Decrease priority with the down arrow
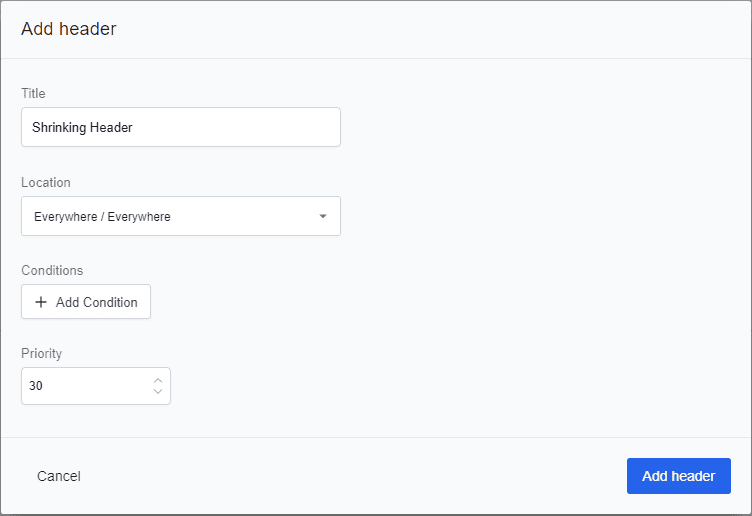The image size is (752, 516). point(158,392)
